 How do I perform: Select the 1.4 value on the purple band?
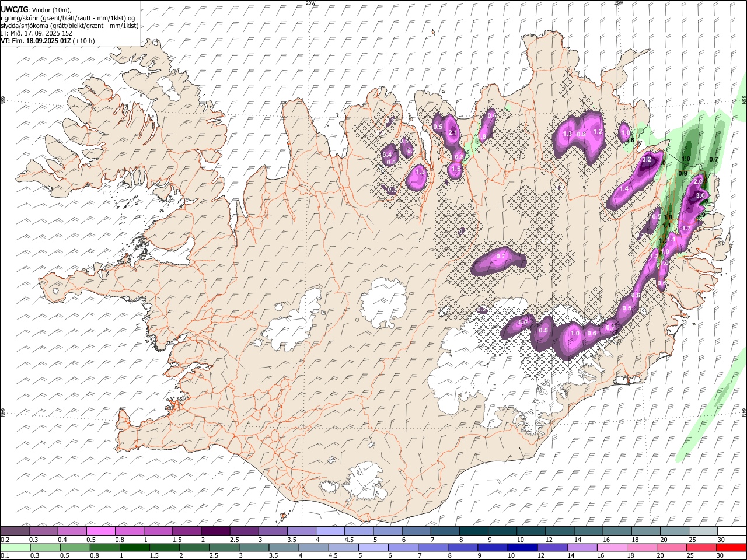[x=624, y=189]
